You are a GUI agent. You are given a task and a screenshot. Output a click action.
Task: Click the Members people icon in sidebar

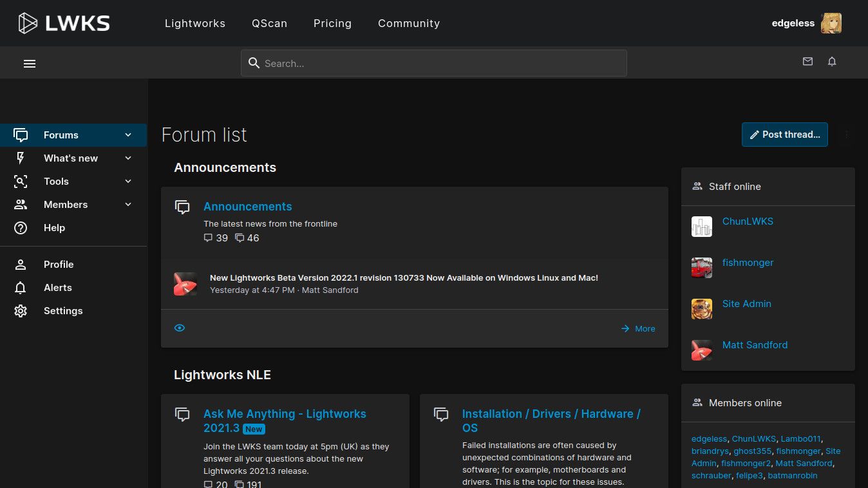[x=21, y=205]
